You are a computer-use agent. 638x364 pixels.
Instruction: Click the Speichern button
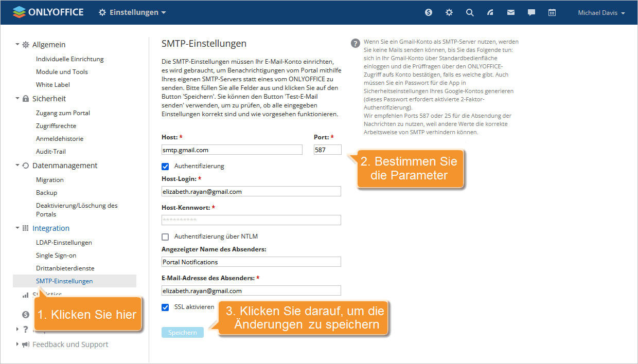[183, 333]
